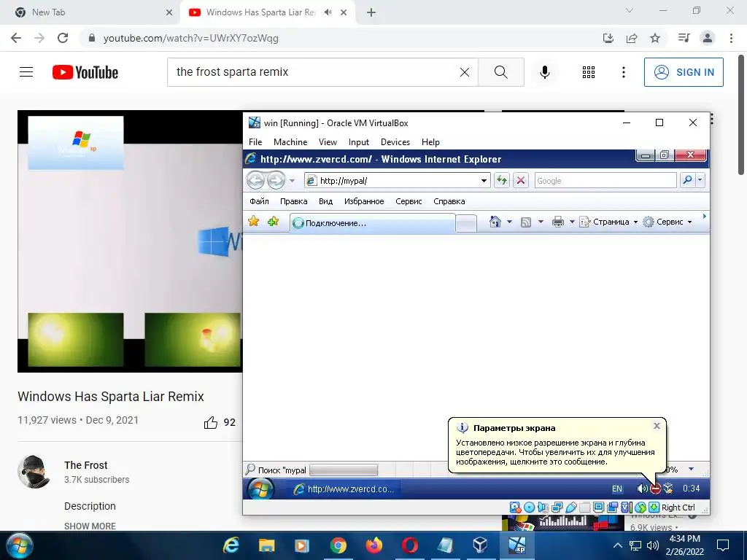Screen dimensions: 747x560
Task: Go to the YouTube home logo
Action: point(85,72)
